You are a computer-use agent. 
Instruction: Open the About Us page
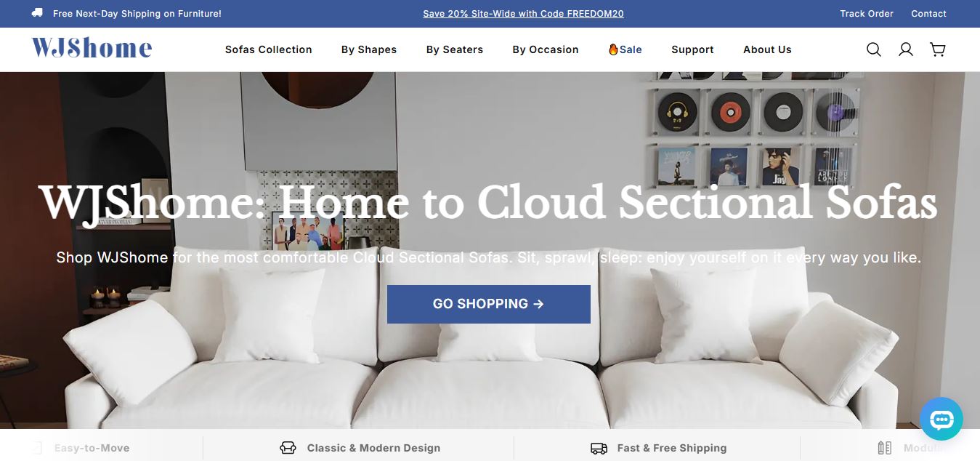[767, 49]
